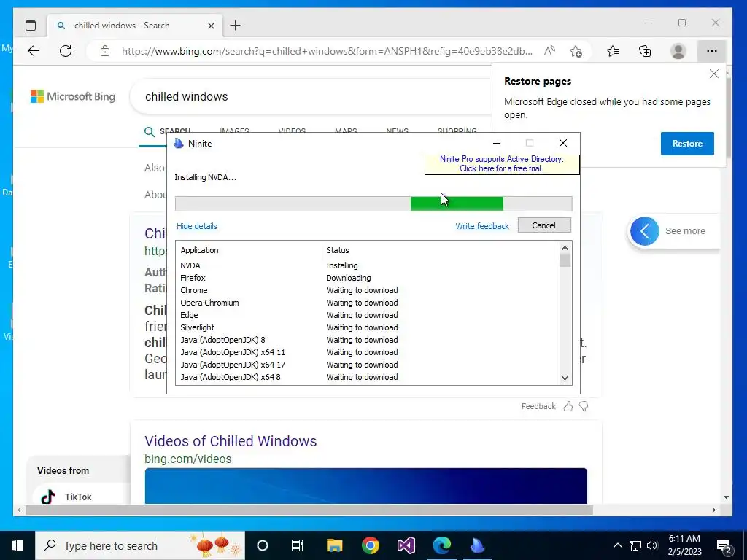Switch to Bing IMAGES tab

click(234, 131)
